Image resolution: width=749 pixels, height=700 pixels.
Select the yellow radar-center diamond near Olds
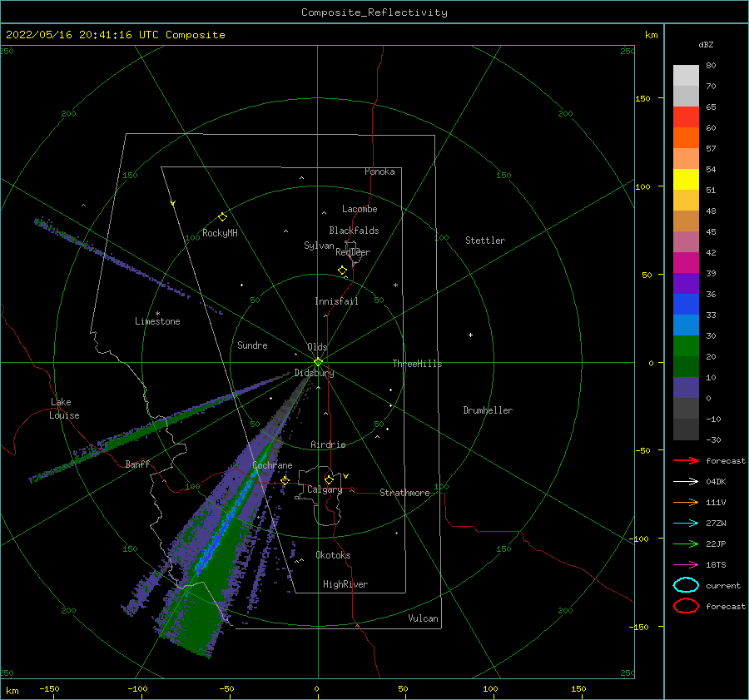click(318, 362)
